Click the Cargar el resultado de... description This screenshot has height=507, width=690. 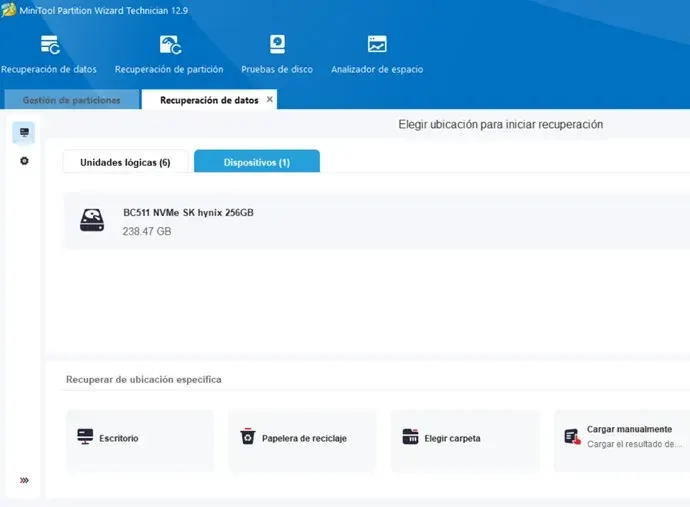(x=634, y=444)
